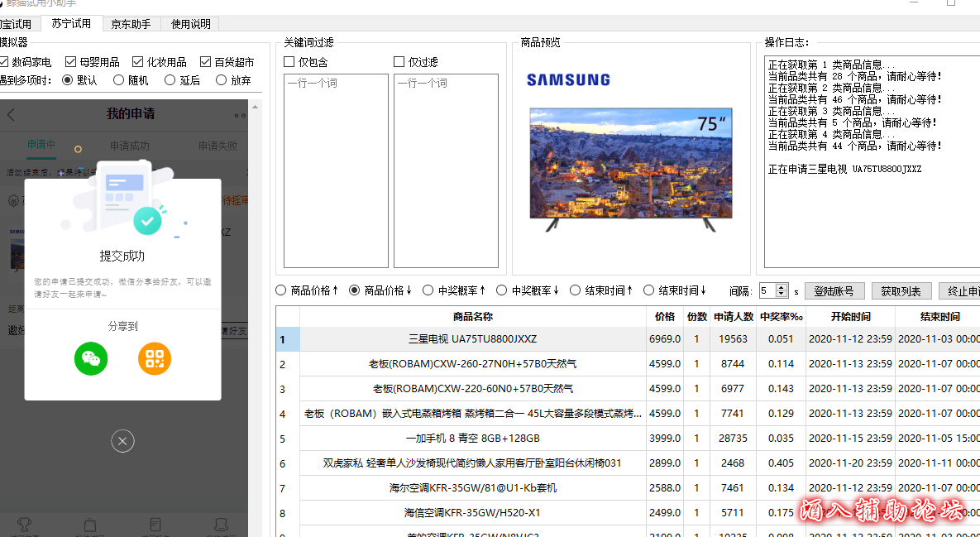Image resolution: width=980 pixels, height=537 pixels.
Task: Select row 三星电视 UA75TU8800JXXZ
Action: 473,339
